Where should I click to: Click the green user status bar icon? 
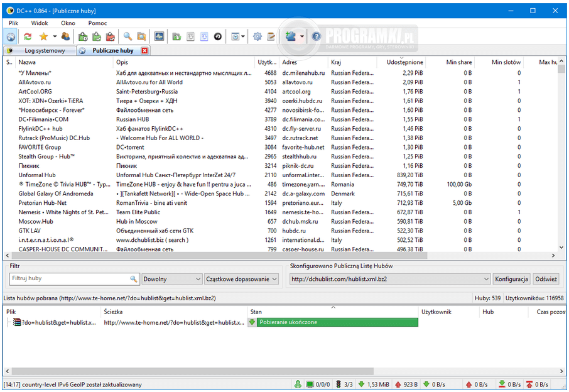[x=298, y=384]
